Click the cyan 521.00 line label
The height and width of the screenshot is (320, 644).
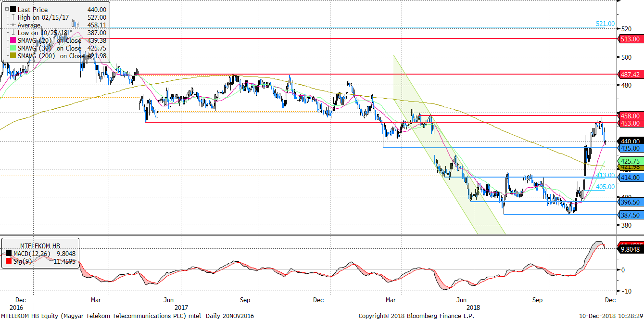click(x=605, y=24)
